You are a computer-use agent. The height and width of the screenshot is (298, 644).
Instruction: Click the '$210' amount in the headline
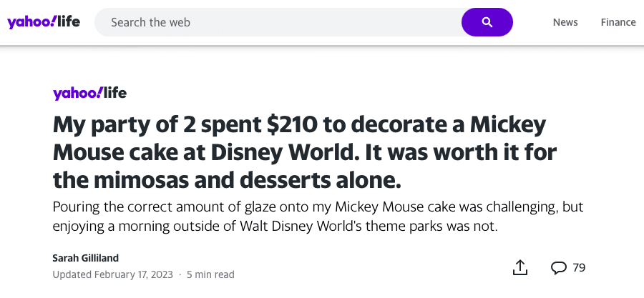point(292,126)
